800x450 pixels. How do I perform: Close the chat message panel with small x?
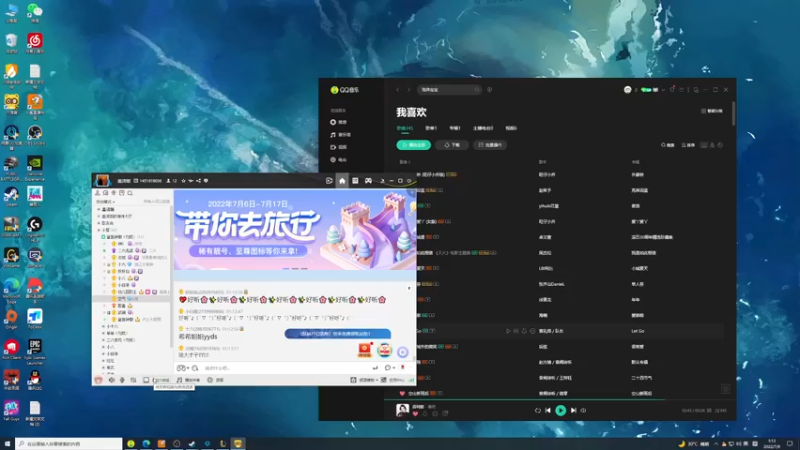409,288
